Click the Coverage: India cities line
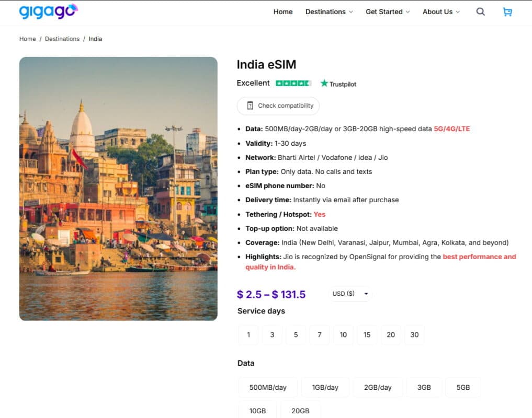Viewport: 532px width, 418px height. (377, 243)
